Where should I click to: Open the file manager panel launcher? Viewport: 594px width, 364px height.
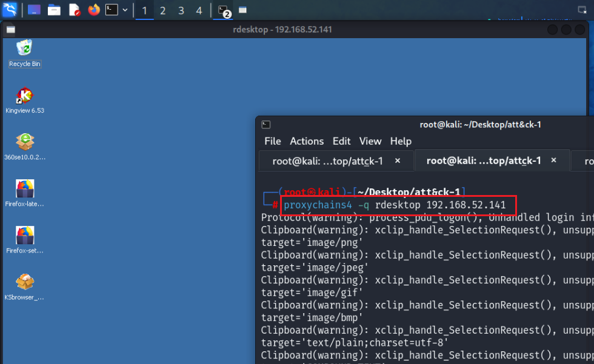coord(54,10)
